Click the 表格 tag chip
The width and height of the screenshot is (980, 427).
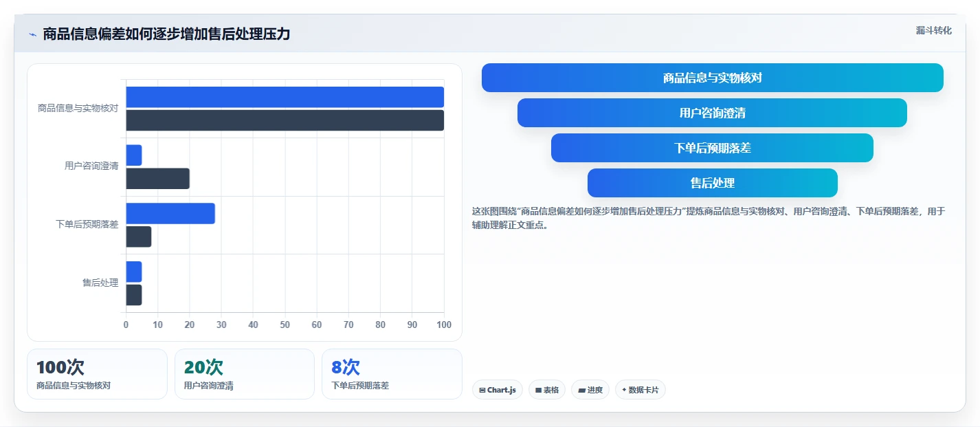(547, 390)
